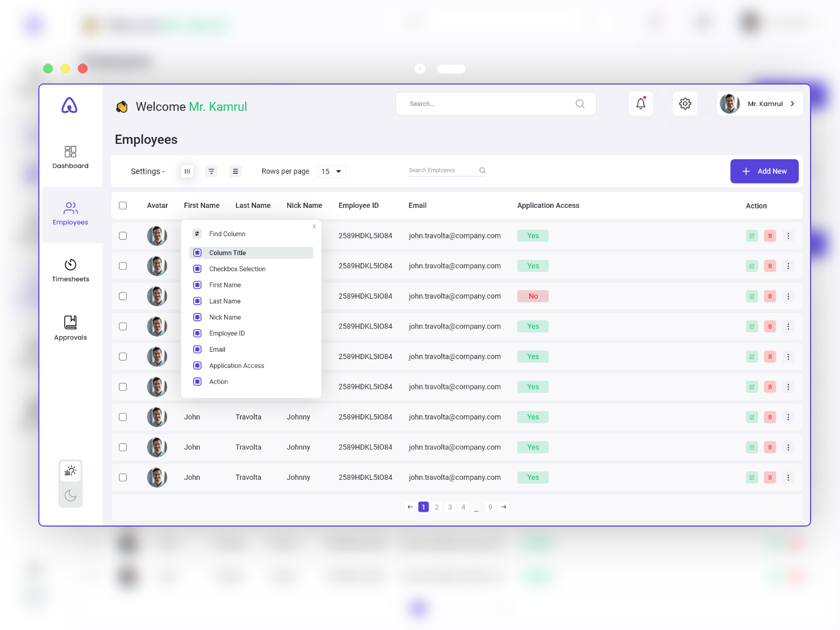Select Dashboard in the sidebar
The width and height of the screenshot is (840, 630).
[x=70, y=157]
